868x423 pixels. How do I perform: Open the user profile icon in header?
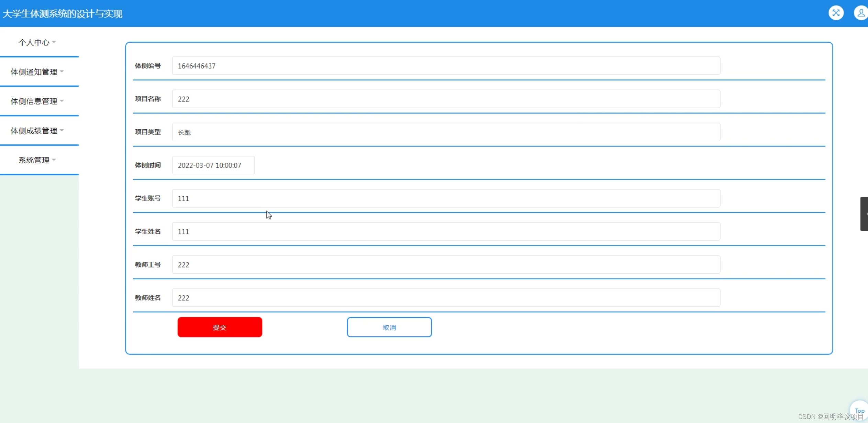point(861,13)
